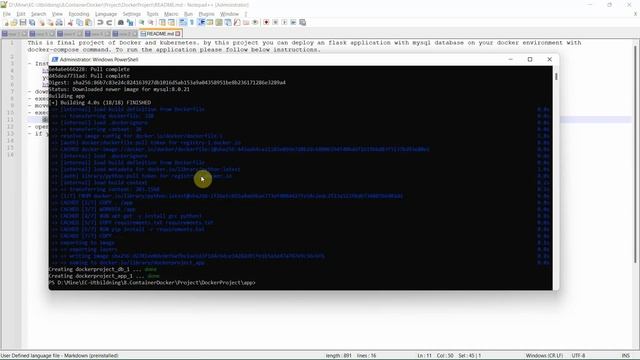Click Save recorded macro icon
Screen dimensions: 640x360
point(302,22)
